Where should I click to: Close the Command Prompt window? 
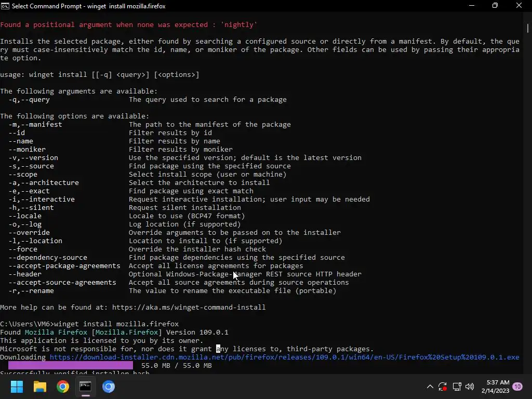[x=519, y=6]
